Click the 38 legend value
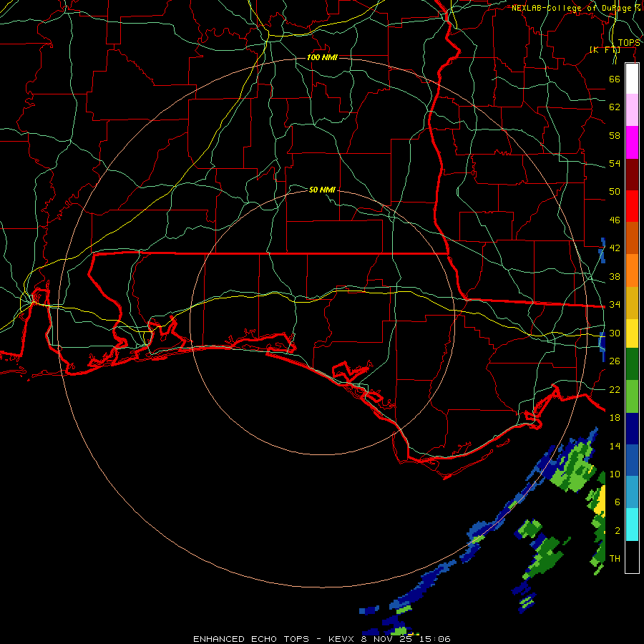The height and width of the screenshot is (644, 644). click(x=615, y=276)
